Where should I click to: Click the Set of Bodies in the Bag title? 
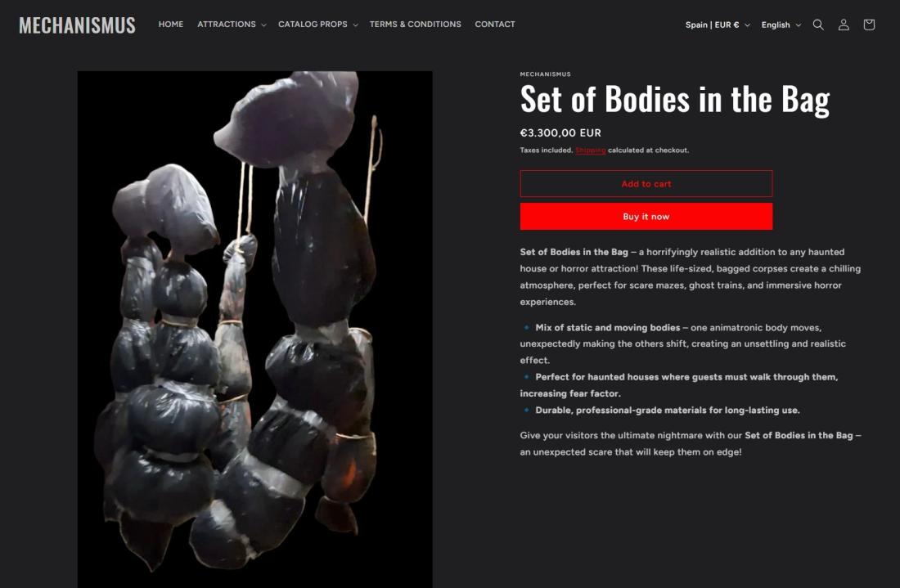pos(675,100)
